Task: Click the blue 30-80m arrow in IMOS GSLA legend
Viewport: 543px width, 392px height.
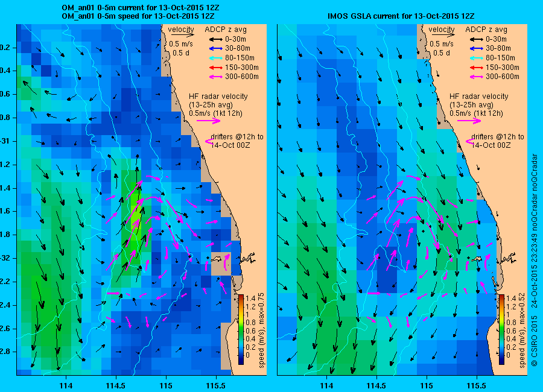Action: tap(476, 49)
